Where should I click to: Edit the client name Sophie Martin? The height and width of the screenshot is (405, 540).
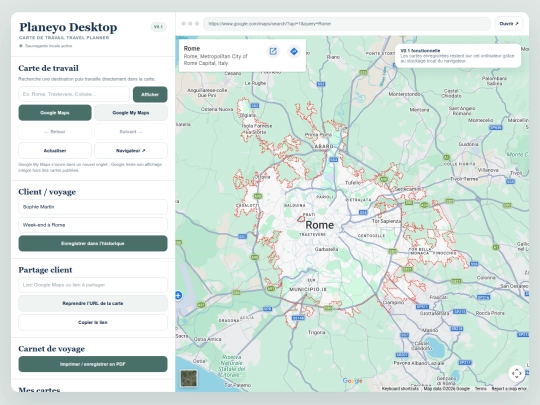click(x=93, y=207)
